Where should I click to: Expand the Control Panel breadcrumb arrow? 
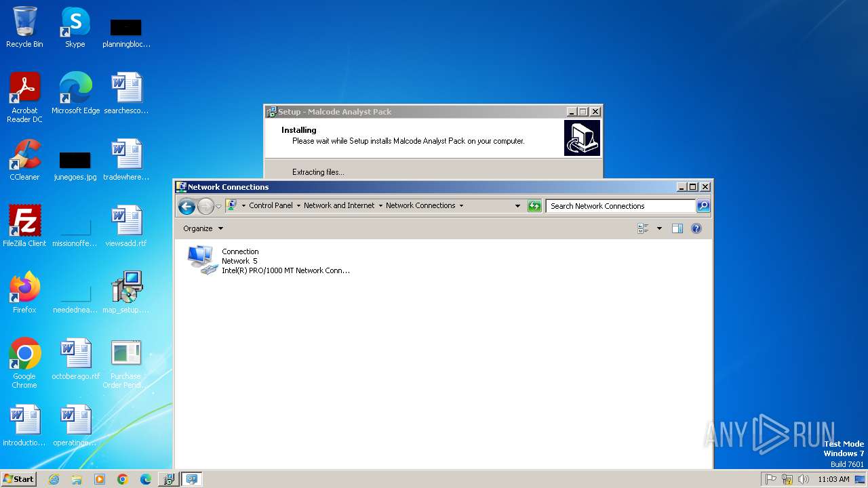coord(298,205)
